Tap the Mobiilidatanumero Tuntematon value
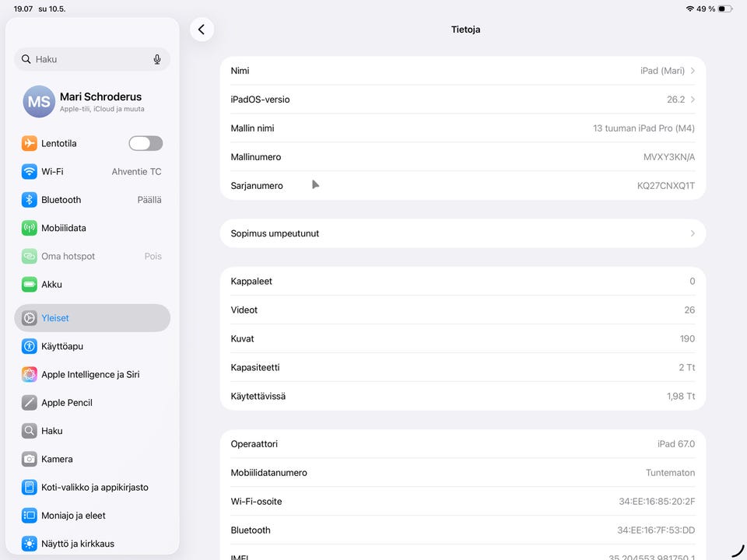This screenshot has height=560, width=747. click(670, 473)
